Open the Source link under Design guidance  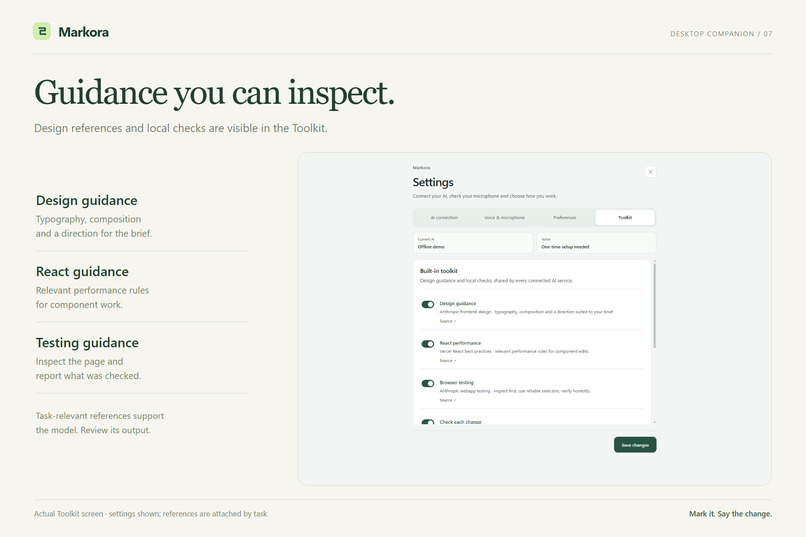[x=447, y=321]
